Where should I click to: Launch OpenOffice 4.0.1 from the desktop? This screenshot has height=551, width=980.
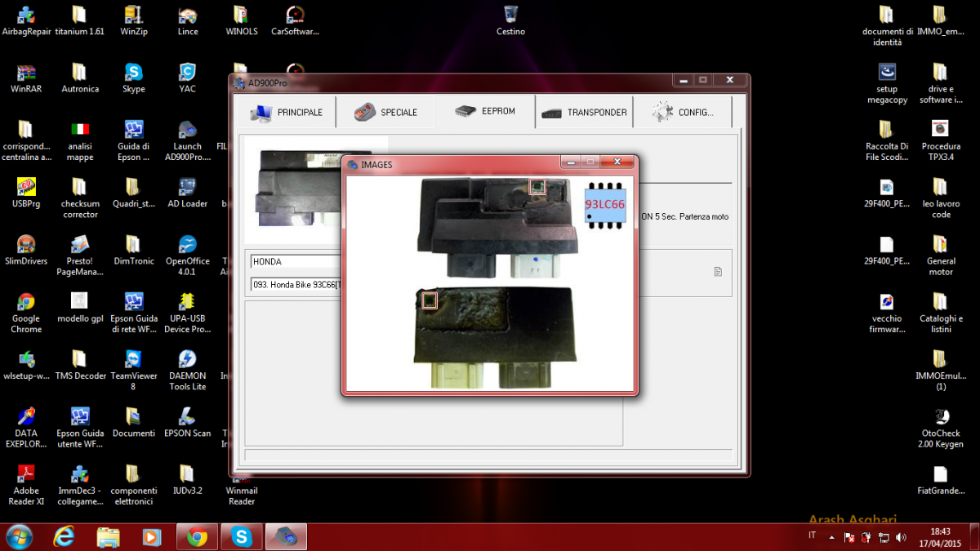click(188, 255)
